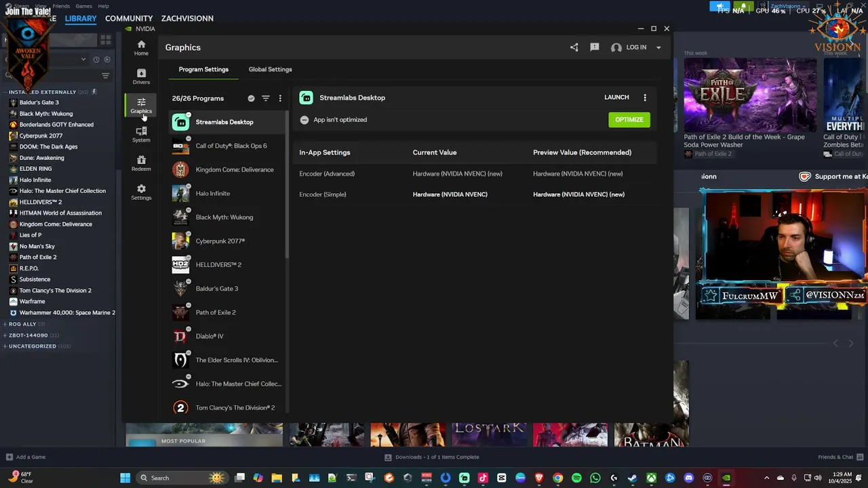Open the three-dot menu next to LAUNCH
Screen dimensions: 868x488
coord(645,98)
